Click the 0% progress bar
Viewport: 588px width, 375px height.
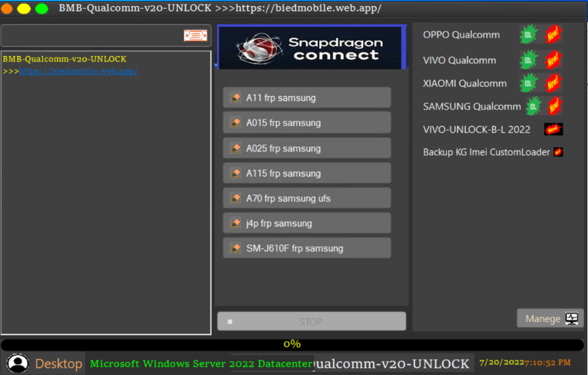(x=292, y=344)
